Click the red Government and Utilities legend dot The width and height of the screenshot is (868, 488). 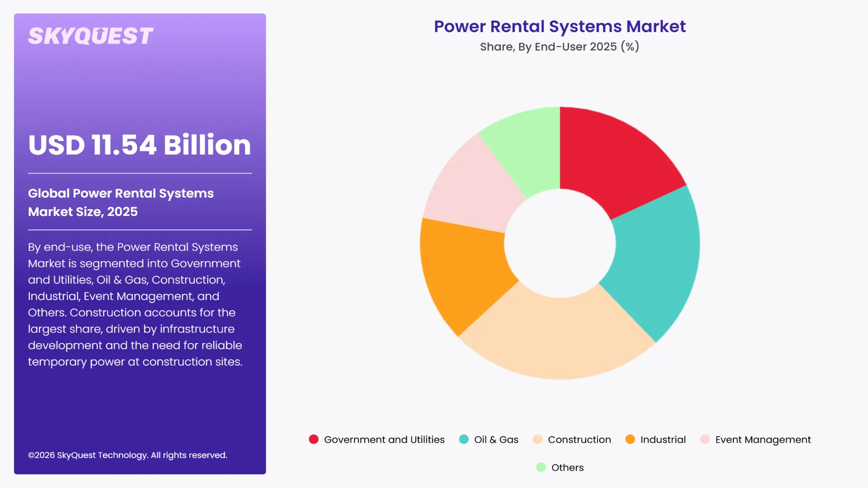click(314, 439)
